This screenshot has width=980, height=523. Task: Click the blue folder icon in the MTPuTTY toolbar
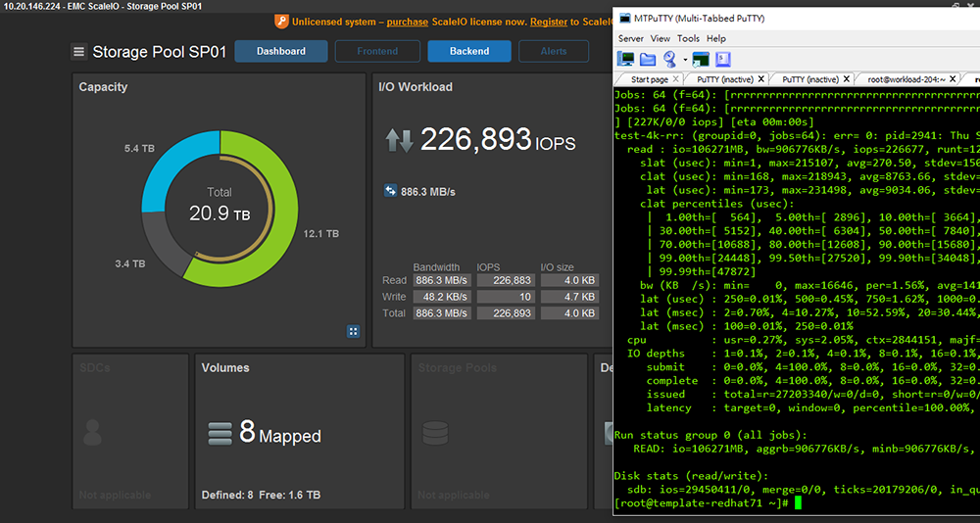pos(648,60)
